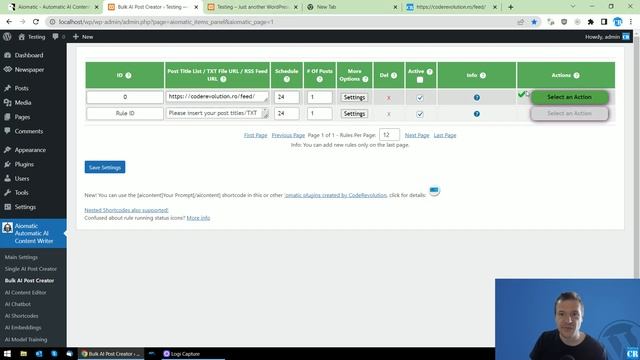Open info icon for rule 0
This screenshot has width=640, height=360.
coord(477,98)
